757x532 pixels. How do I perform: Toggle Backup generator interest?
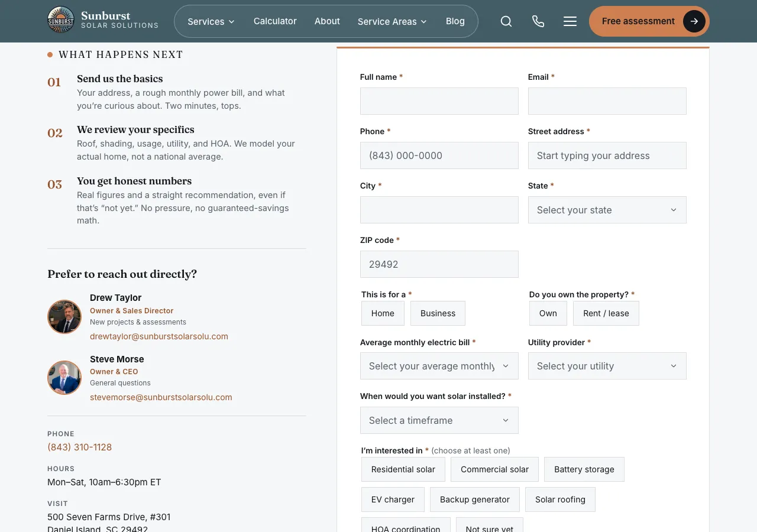[x=475, y=499]
